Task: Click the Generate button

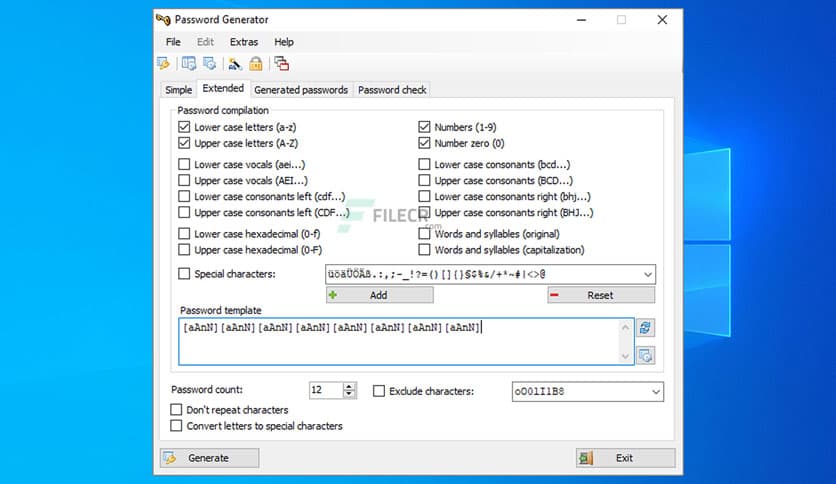Action: point(210,458)
